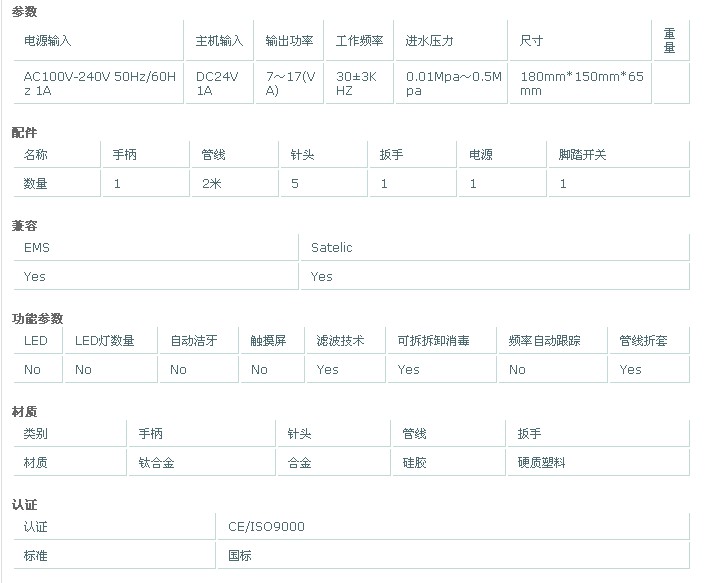Image resolution: width=719 pixels, height=583 pixels.
Task: Click the 30±3K HZ frequency value
Action: click(x=358, y=83)
